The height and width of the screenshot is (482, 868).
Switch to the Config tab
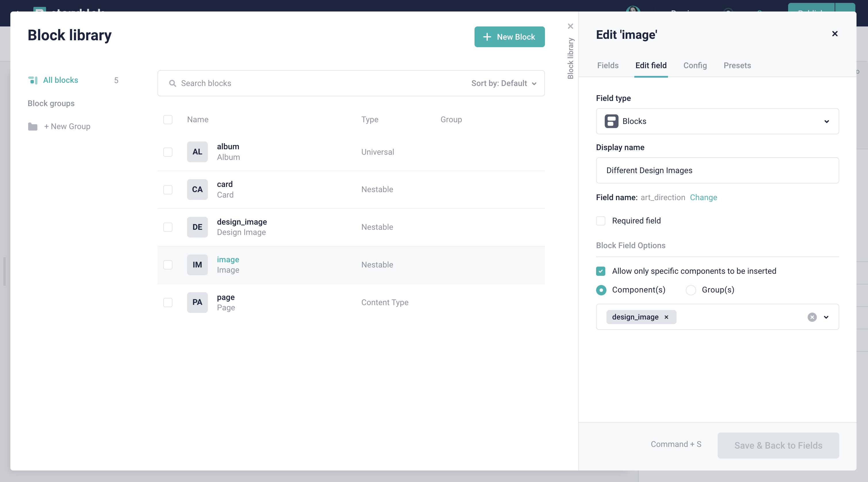click(695, 65)
